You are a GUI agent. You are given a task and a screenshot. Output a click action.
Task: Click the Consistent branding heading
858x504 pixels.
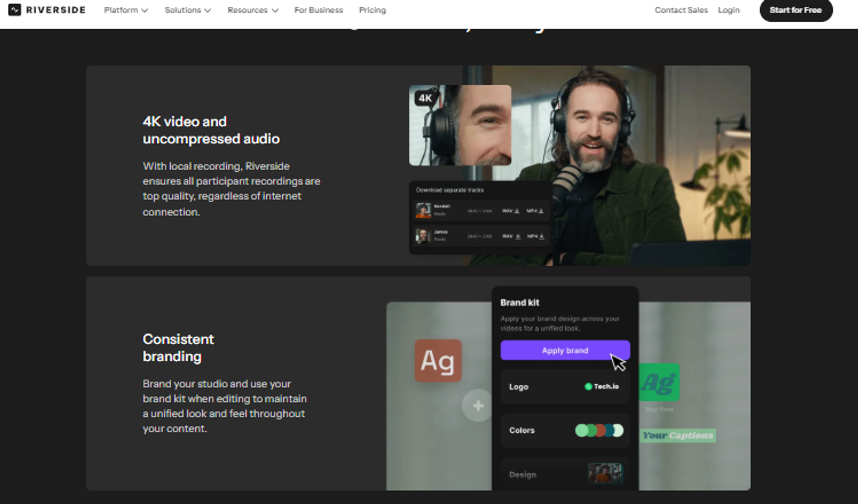(x=178, y=348)
